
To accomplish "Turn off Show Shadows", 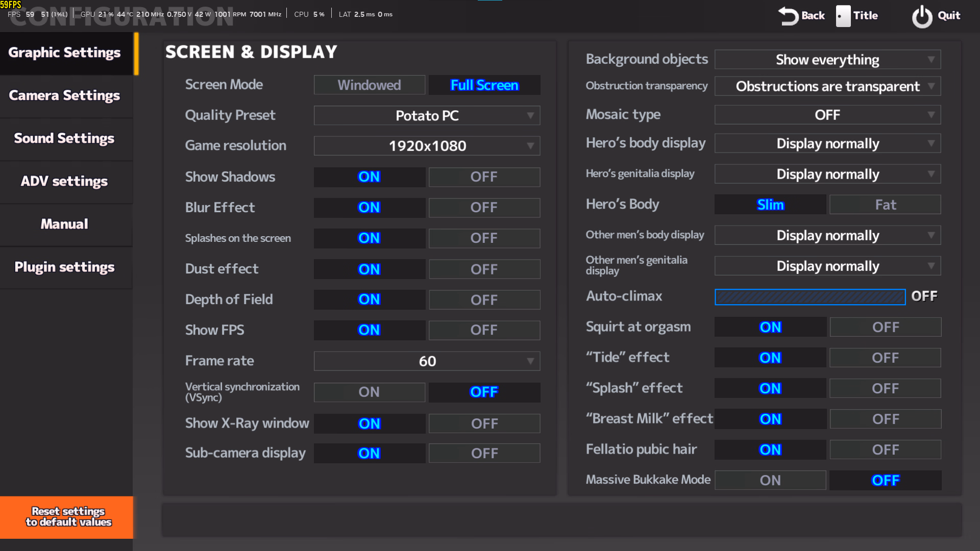I will 484,177.
